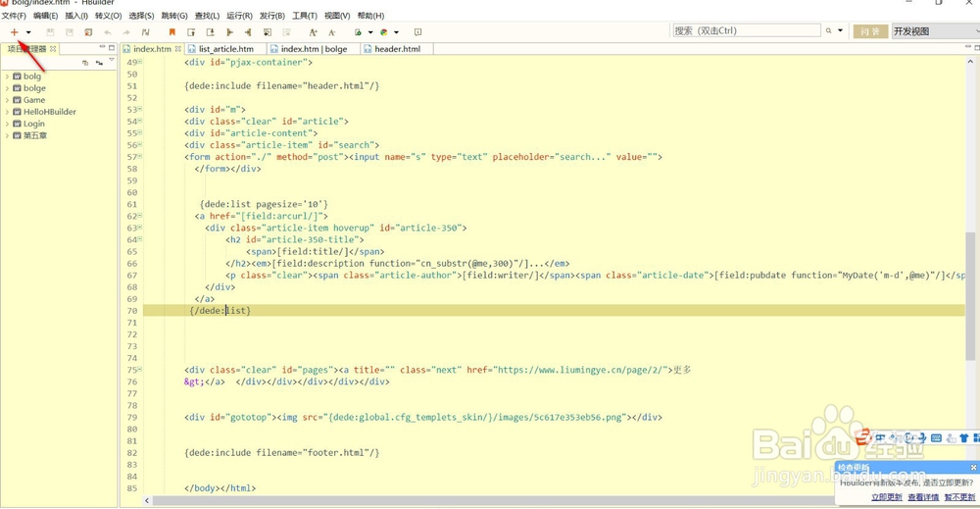Open the 文件(F) menu
Image resolution: width=980 pixels, height=509 pixels.
tap(14, 16)
